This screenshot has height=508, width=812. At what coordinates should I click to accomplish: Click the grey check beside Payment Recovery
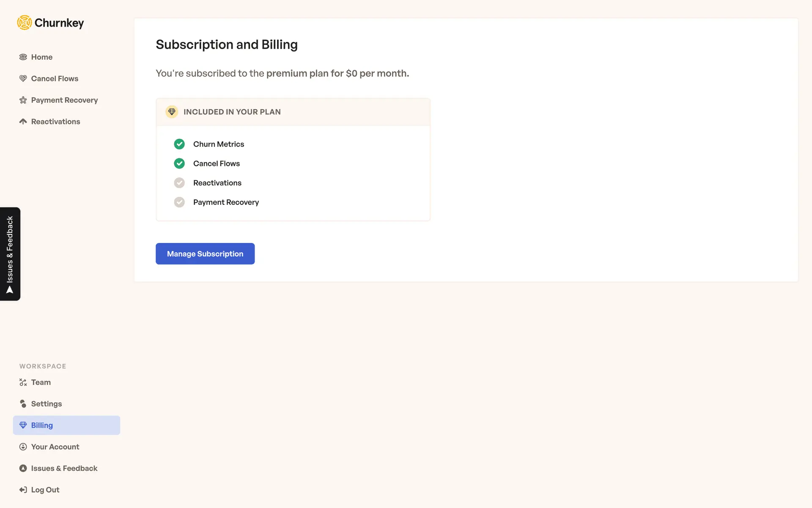(x=179, y=202)
